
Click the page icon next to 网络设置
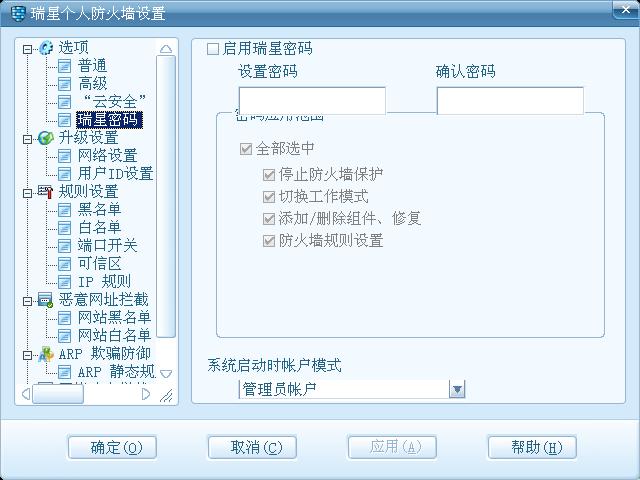pyautogui.click(x=64, y=156)
